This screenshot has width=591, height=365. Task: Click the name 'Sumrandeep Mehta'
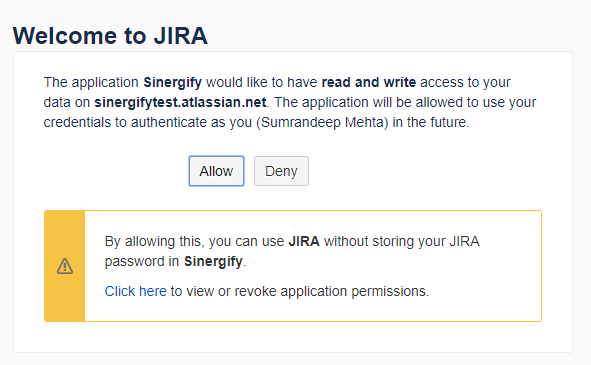click(322, 122)
